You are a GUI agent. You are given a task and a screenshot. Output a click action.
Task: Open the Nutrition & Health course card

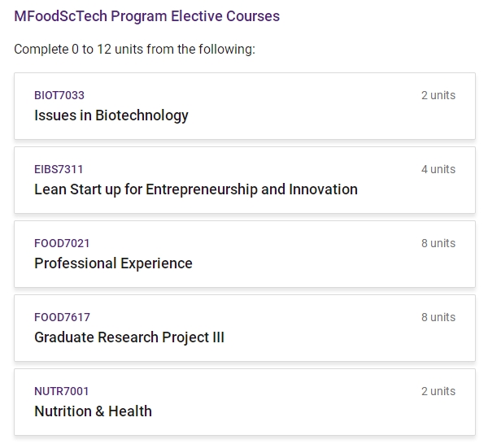[x=245, y=402]
